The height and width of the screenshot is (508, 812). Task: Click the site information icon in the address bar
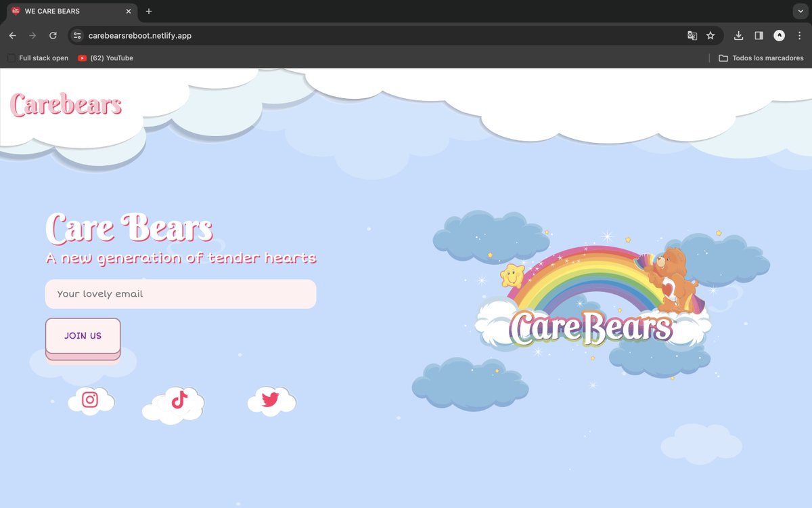pyautogui.click(x=78, y=35)
